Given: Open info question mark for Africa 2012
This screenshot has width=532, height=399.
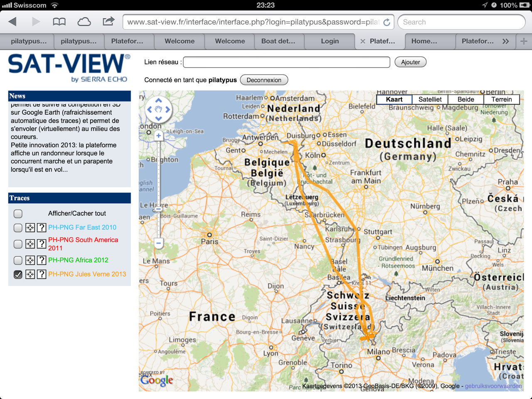Looking at the screenshot, I should pyautogui.click(x=42, y=260).
